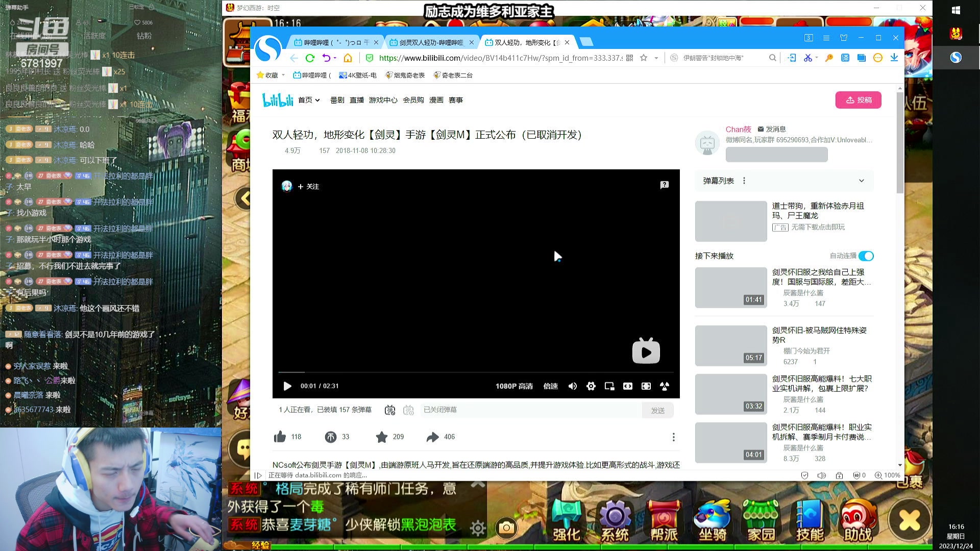Click the pink 投稿 upload button
Screen dimensions: 980x551
[859, 100]
